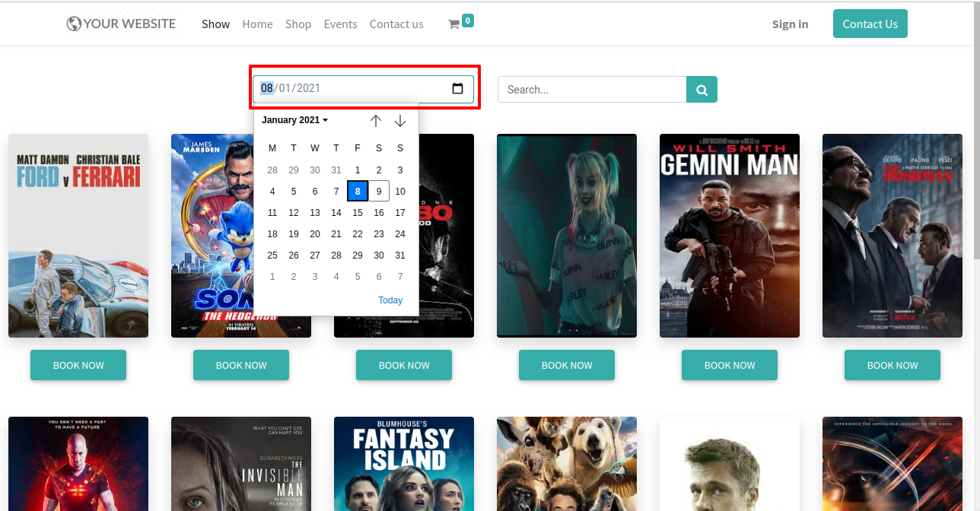Viewport: 980px width, 511px height.
Task: Open the animal group movie poster
Action: [x=567, y=464]
